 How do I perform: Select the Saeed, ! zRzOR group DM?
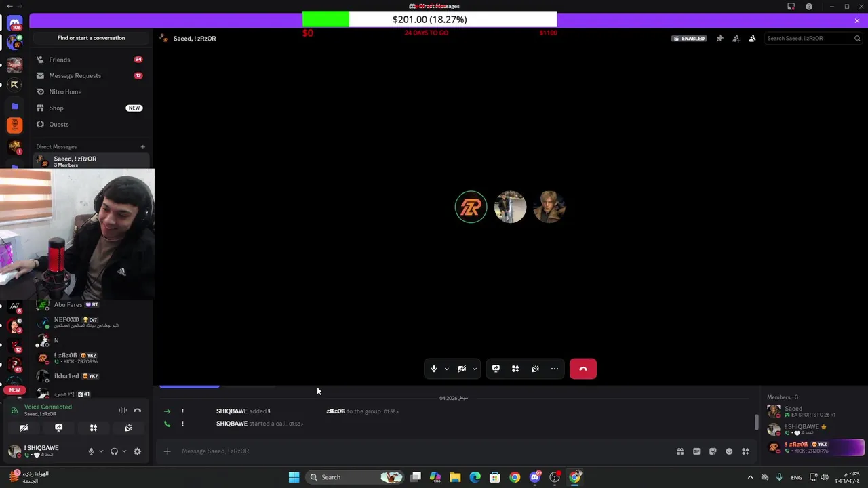[91, 161]
